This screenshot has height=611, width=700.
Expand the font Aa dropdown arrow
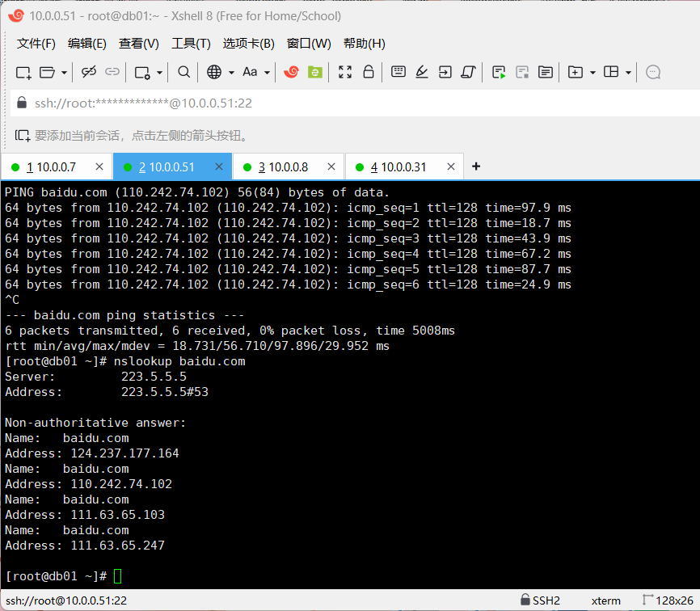point(267,72)
